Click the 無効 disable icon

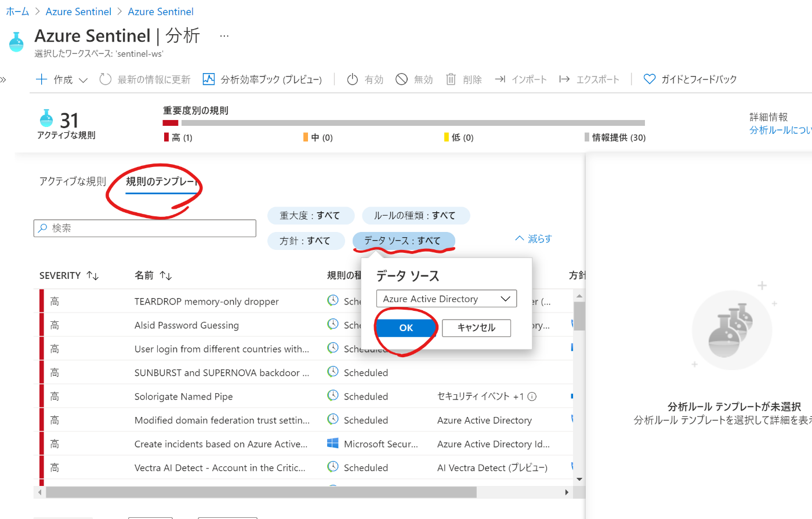pos(401,79)
